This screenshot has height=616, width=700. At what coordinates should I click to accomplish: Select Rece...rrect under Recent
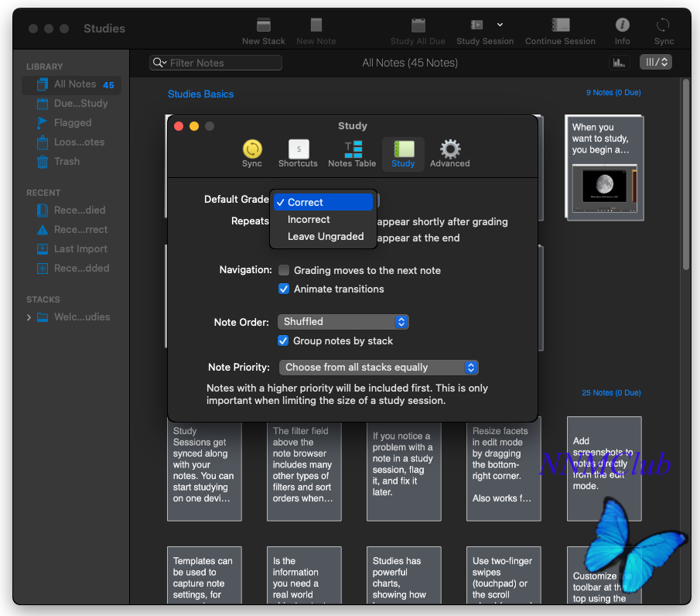coord(71,230)
